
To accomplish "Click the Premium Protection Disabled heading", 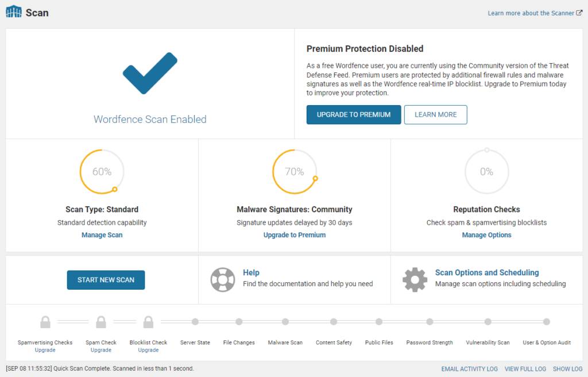I will click(x=365, y=49).
